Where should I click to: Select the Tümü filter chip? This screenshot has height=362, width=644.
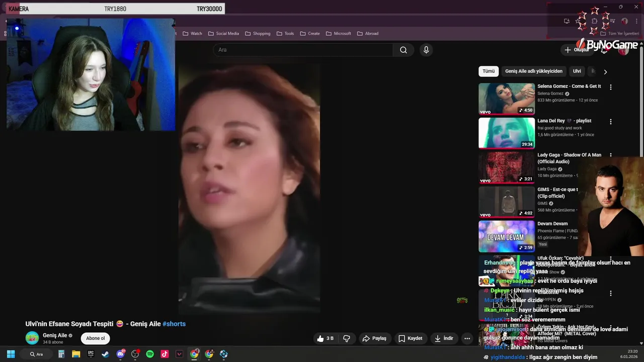[x=489, y=71]
